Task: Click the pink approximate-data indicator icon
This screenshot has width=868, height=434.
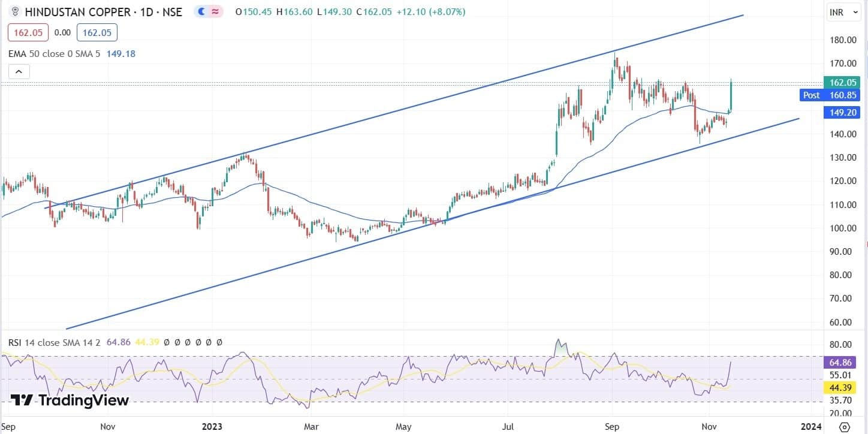Action: coord(215,11)
